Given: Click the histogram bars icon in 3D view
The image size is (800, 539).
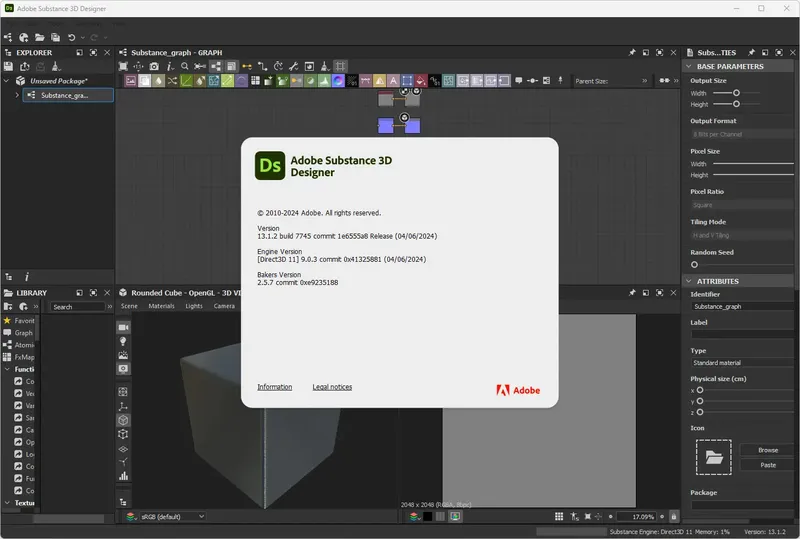Looking at the screenshot, I should tap(123, 476).
